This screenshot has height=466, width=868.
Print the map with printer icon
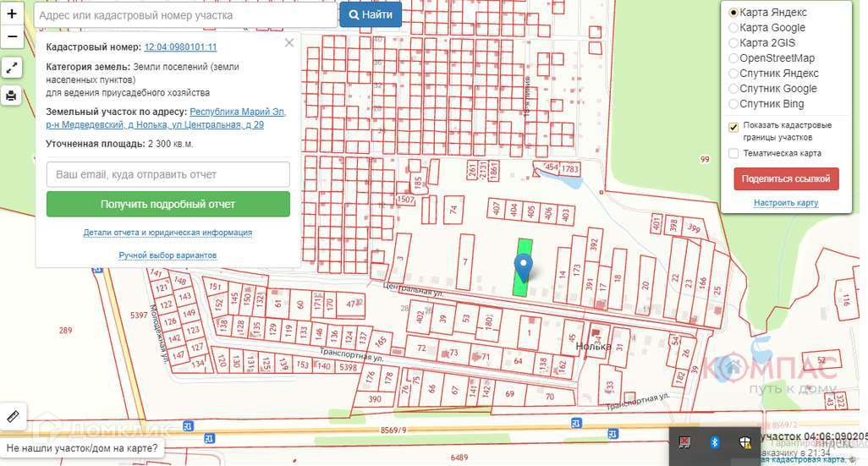click(12, 96)
